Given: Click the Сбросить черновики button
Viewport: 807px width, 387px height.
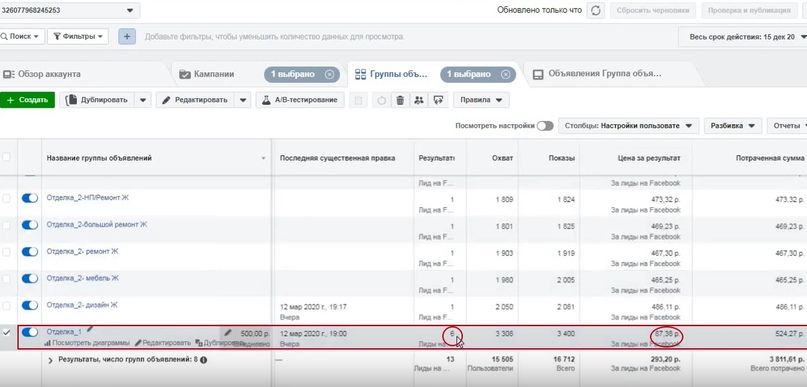Looking at the screenshot, I should 653,10.
